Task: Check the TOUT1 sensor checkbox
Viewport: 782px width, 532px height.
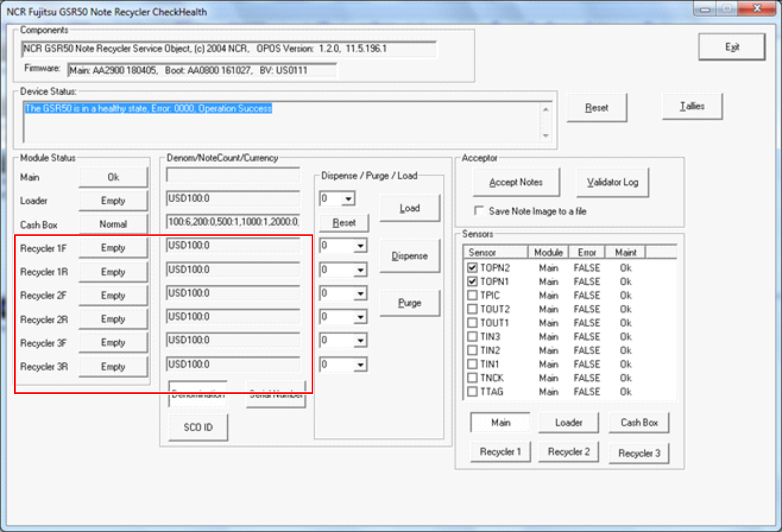Action: [x=472, y=323]
